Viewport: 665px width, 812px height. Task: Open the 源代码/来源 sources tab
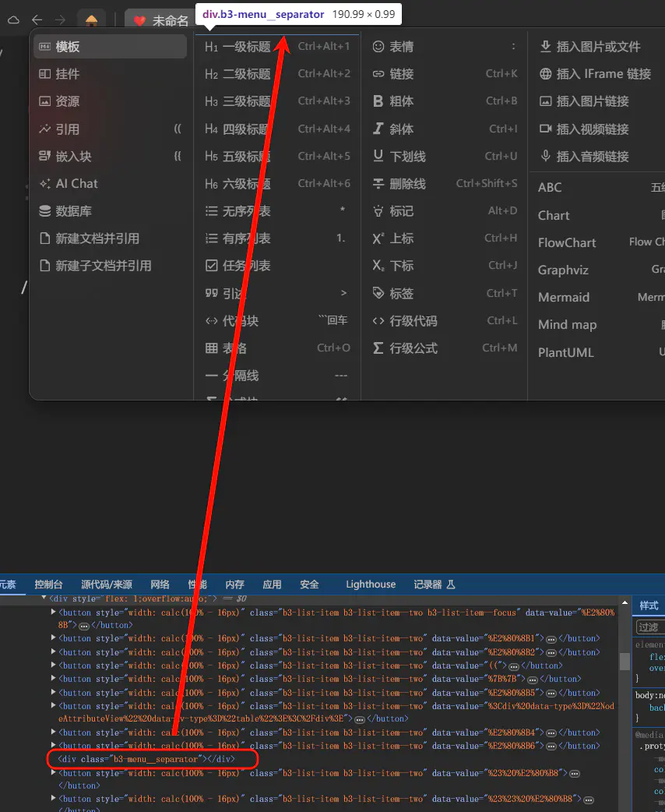[x=107, y=584]
